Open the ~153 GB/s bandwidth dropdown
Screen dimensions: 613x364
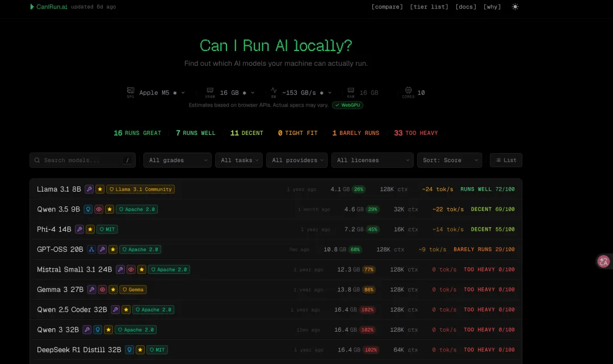[x=307, y=92]
